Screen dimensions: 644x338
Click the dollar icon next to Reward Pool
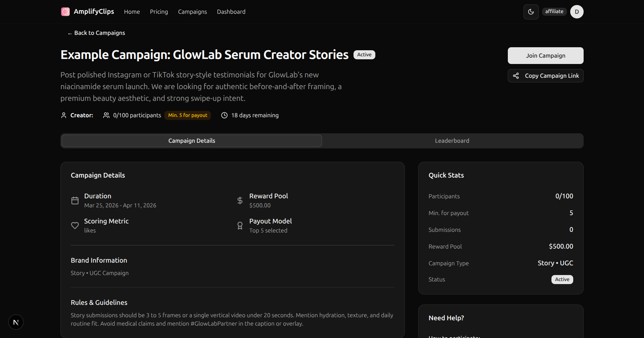240,200
